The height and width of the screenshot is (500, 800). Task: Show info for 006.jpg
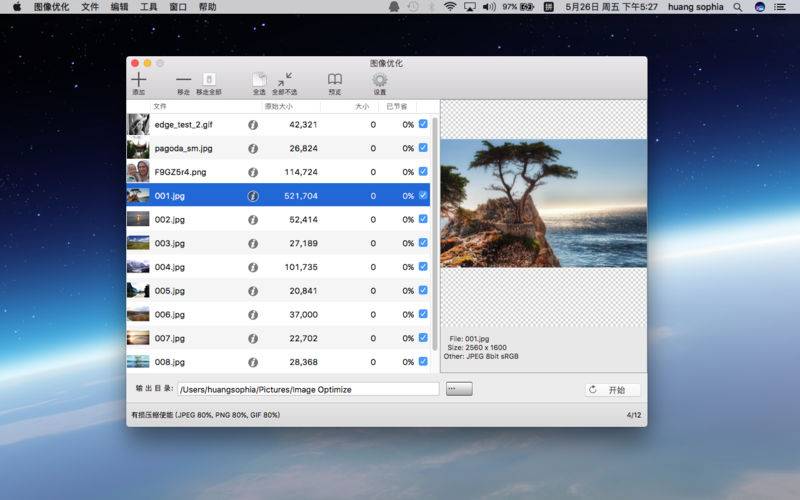pos(253,314)
